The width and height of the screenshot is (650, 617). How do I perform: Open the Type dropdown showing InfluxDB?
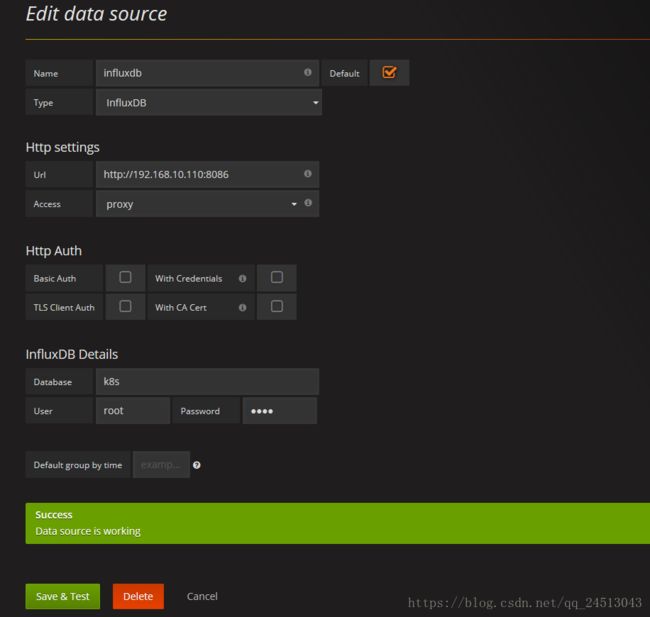(x=209, y=102)
